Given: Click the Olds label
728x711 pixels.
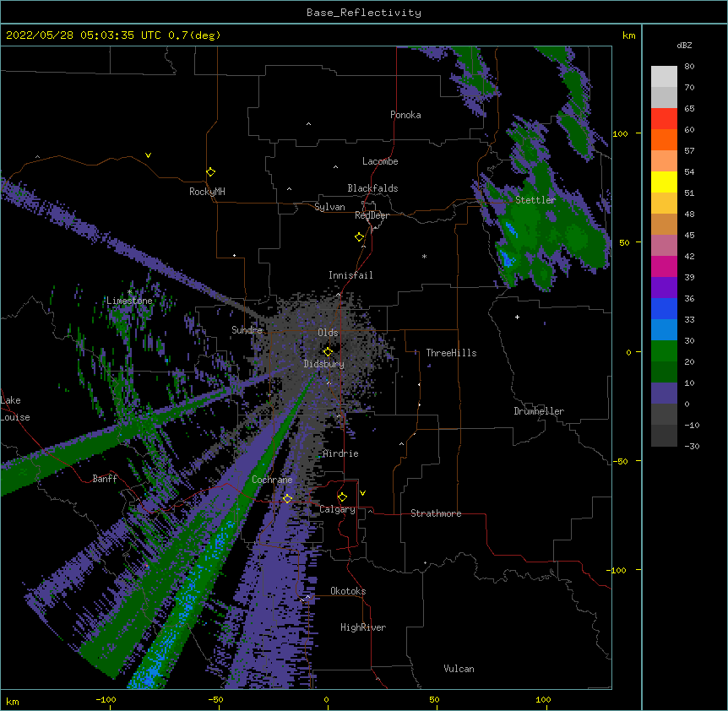Looking at the screenshot, I should pyautogui.click(x=328, y=333).
